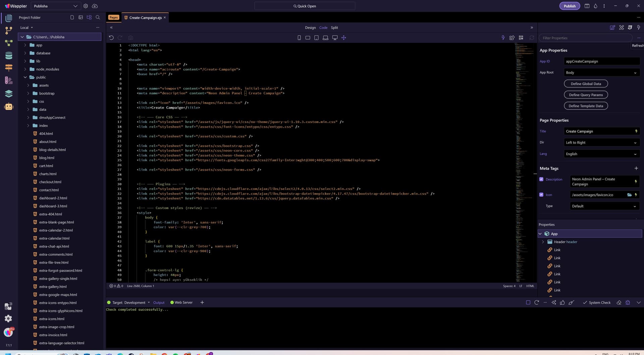Select the desktop monitor device preview icon
The image size is (644, 355).
[335, 38]
